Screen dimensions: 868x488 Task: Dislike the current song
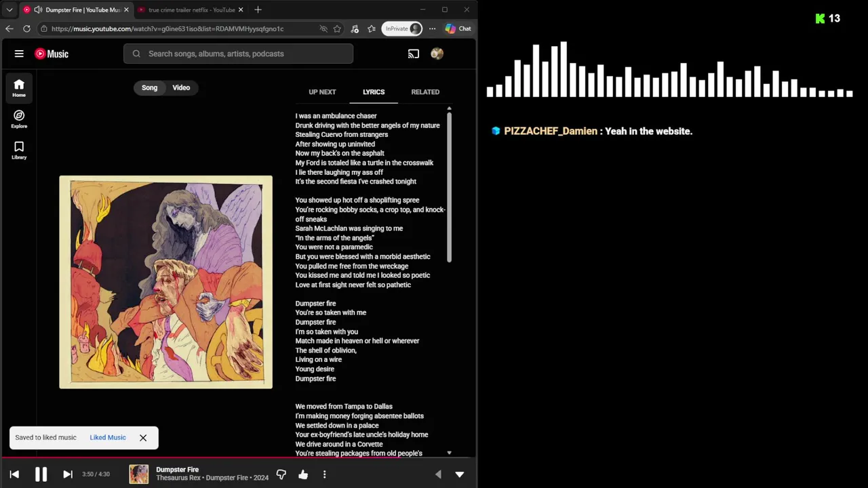[281, 474]
